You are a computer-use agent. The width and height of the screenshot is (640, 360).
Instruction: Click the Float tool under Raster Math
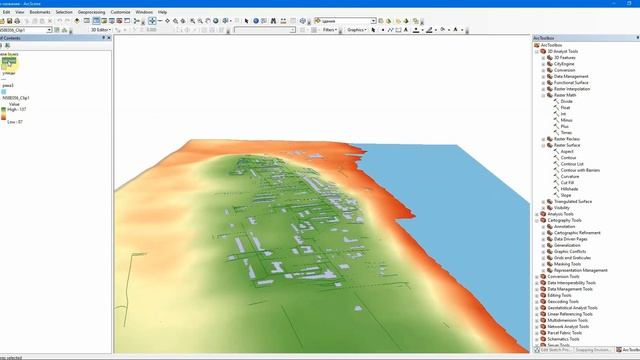point(565,107)
